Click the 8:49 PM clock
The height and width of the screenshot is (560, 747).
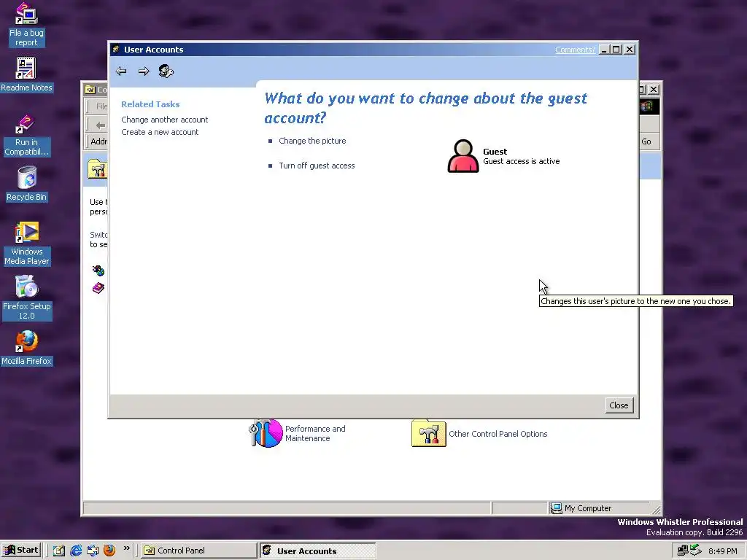(x=723, y=551)
